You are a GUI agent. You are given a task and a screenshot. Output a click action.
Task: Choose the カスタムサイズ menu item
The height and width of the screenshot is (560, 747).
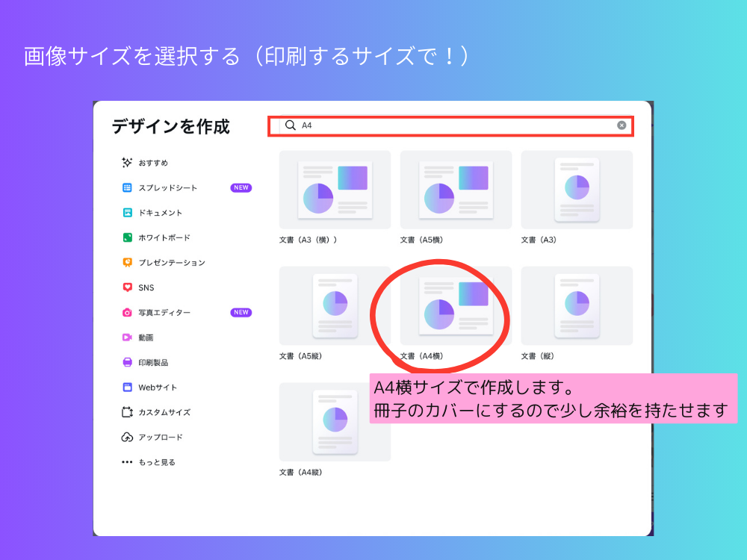(x=164, y=412)
